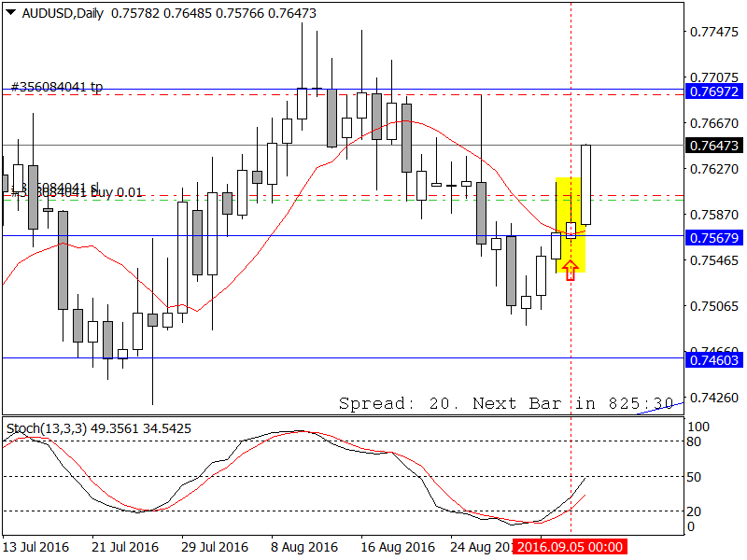
Task: Click the stochastic scale value 20
Action: coord(694,511)
